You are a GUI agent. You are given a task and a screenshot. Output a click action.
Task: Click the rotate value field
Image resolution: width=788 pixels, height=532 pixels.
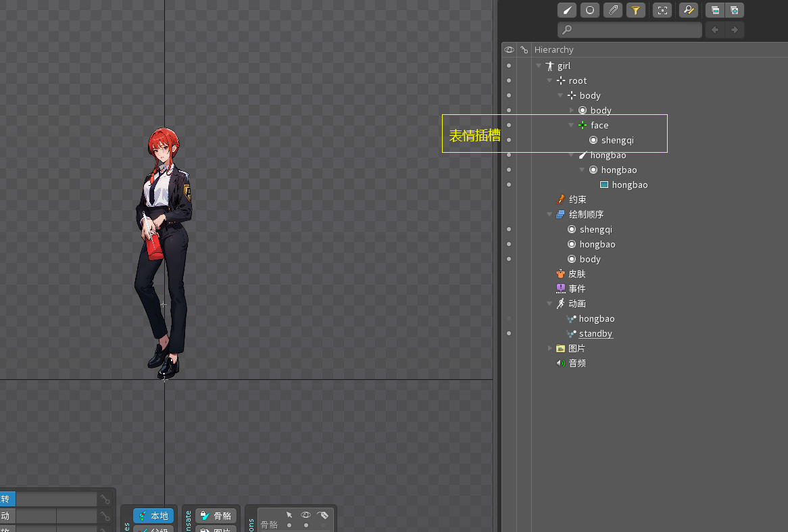pos(56,500)
